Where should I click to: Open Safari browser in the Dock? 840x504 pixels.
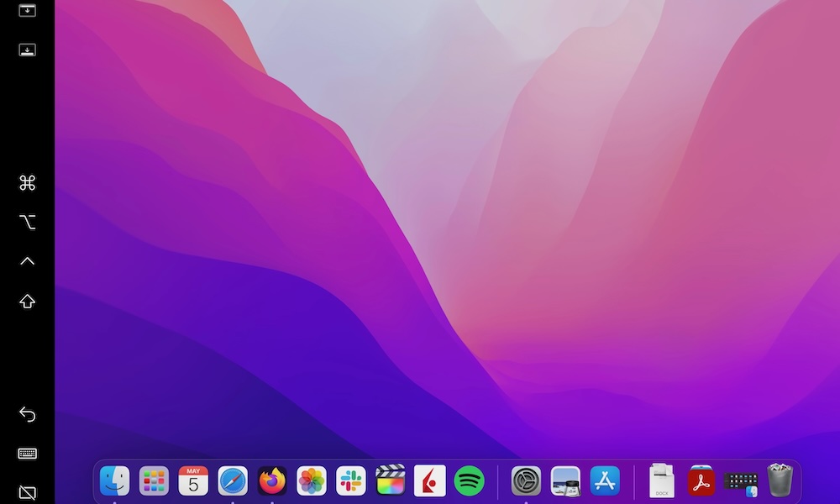click(233, 481)
